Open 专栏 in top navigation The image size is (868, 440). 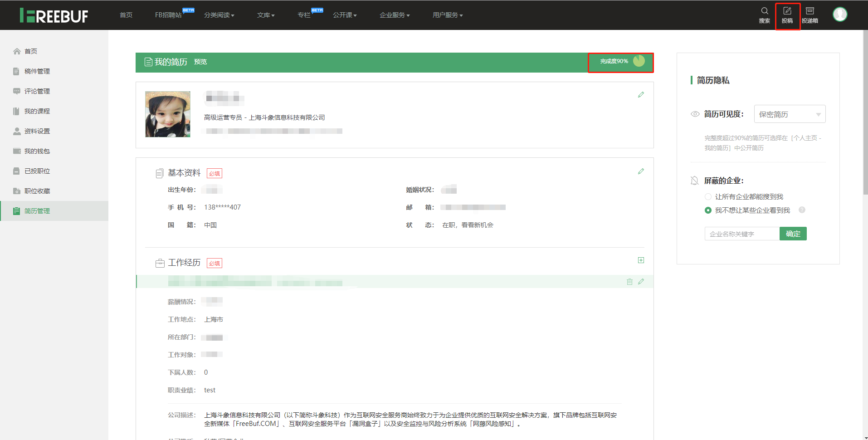[x=304, y=15]
